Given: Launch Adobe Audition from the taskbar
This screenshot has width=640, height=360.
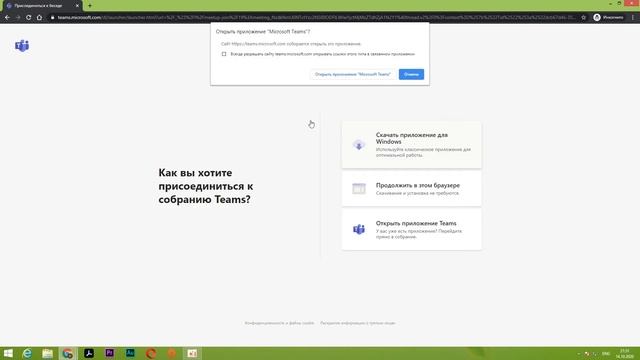Looking at the screenshot, I should pyautogui.click(x=130, y=353).
